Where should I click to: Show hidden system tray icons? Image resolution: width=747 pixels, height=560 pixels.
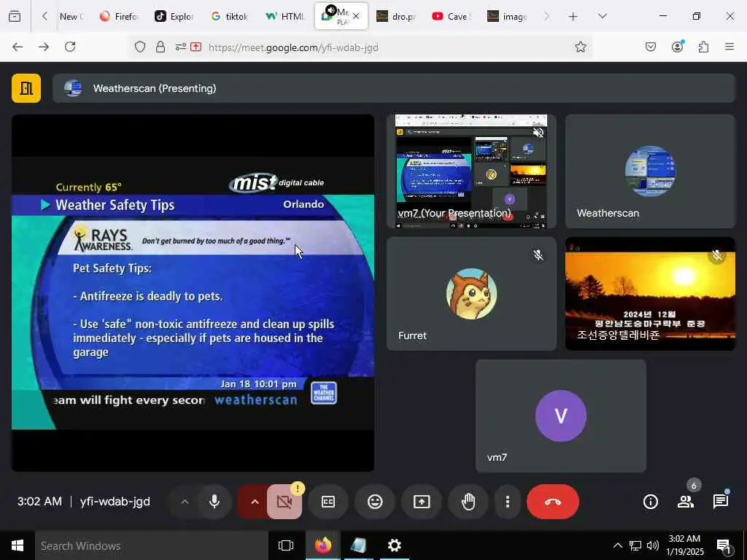point(617,545)
